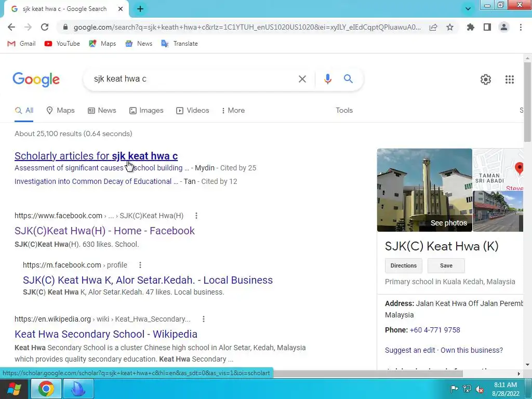Open options for m.facebook.com profile result
This screenshot has width=532, height=399.
click(140, 265)
